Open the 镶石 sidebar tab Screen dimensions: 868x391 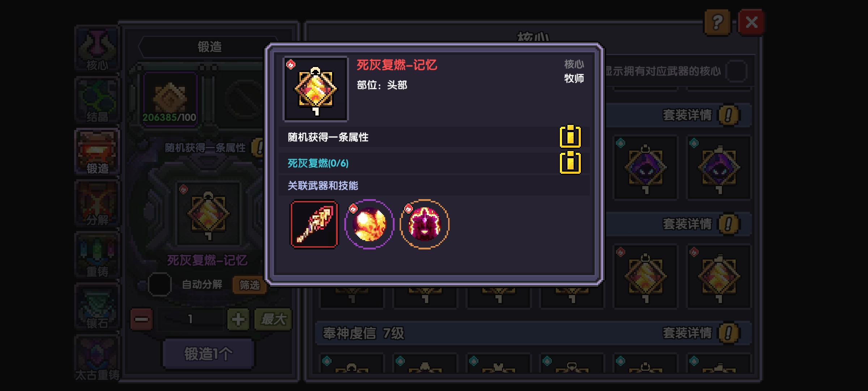[x=97, y=307]
